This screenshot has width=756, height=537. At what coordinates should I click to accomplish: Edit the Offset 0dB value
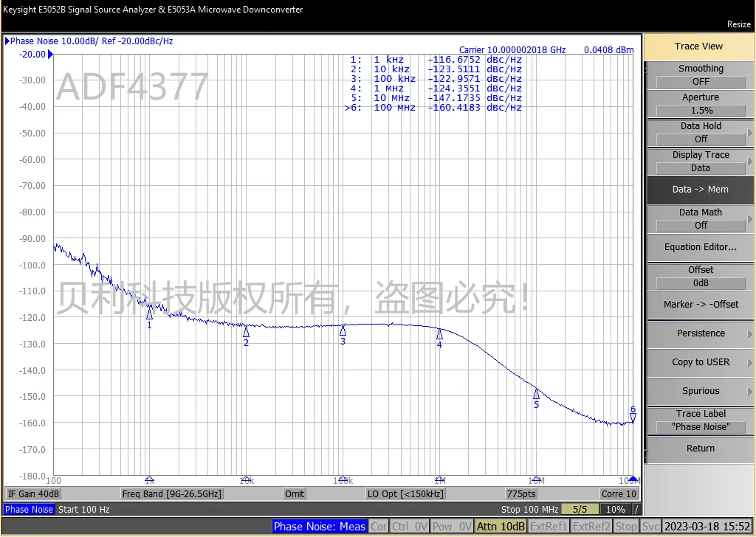point(701,277)
